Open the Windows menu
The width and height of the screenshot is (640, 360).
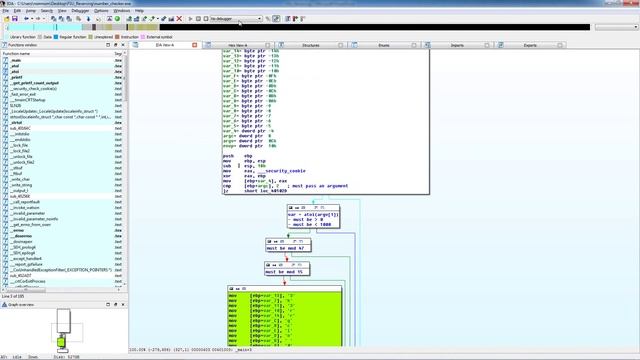point(122,11)
